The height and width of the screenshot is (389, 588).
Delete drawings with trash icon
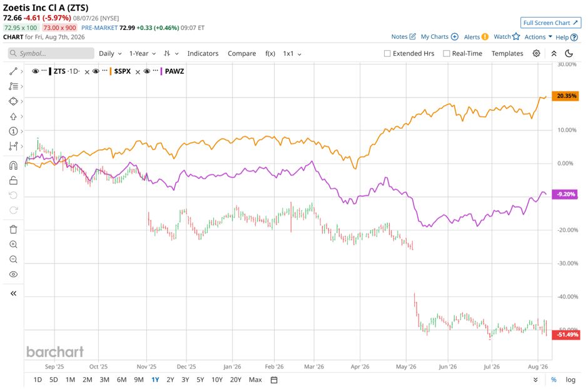(x=13, y=230)
